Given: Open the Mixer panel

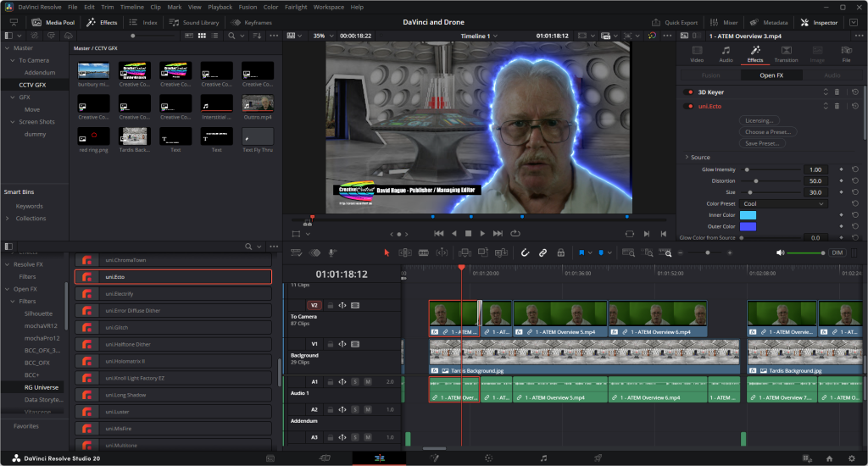Looking at the screenshot, I should pyautogui.click(x=724, y=23).
